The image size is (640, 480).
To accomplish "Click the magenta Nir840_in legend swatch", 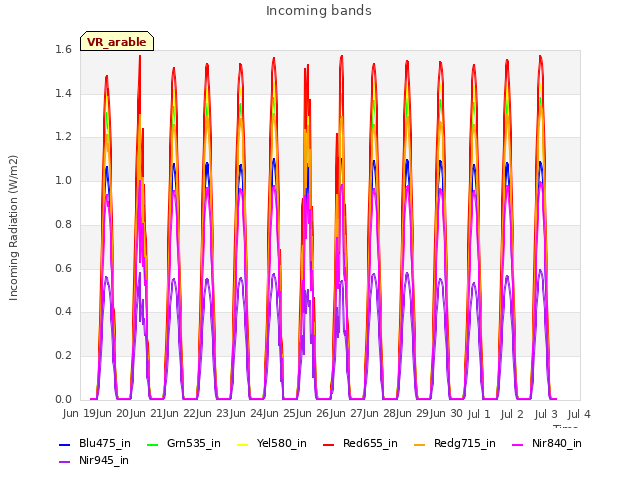I will pos(518,444).
